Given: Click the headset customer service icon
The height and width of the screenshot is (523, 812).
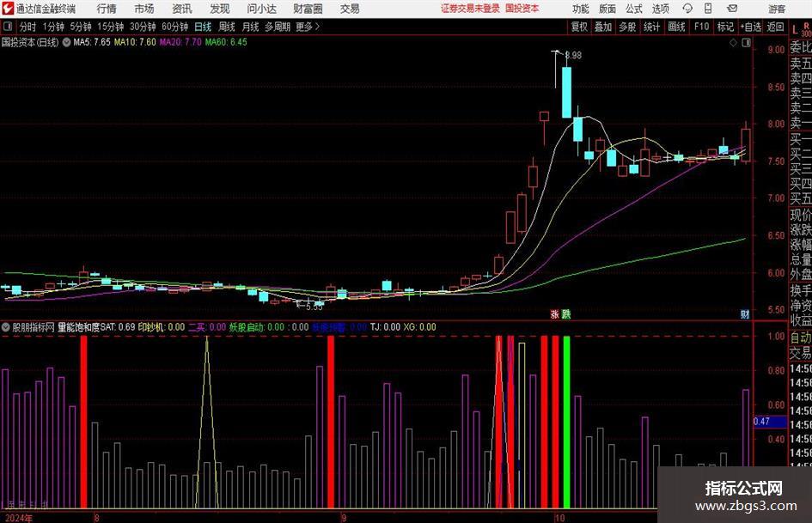Looking at the screenshot, I should click(687, 9).
